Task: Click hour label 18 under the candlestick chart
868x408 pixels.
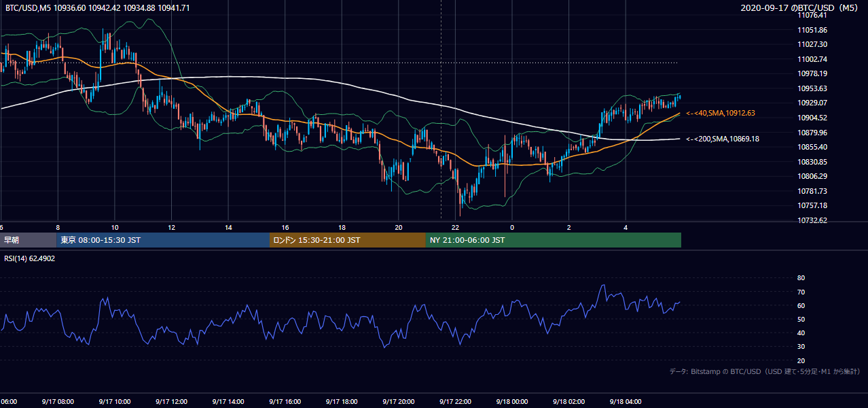Action: pyautogui.click(x=342, y=228)
